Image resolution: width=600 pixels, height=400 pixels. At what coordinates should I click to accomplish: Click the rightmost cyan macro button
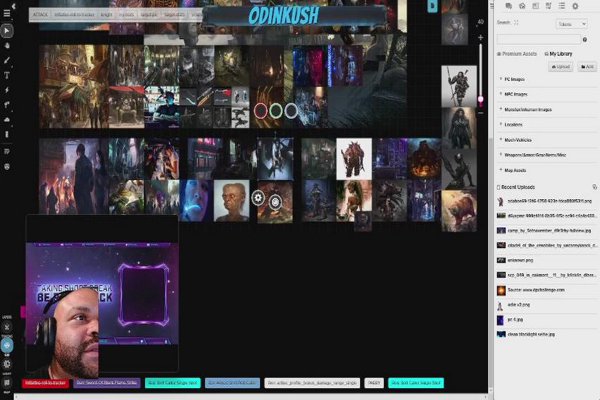coord(416,383)
